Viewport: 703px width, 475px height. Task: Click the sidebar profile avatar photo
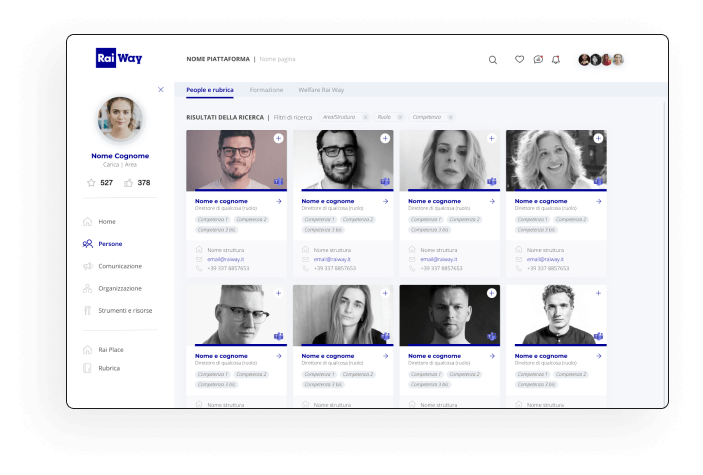pyautogui.click(x=119, y=120)
